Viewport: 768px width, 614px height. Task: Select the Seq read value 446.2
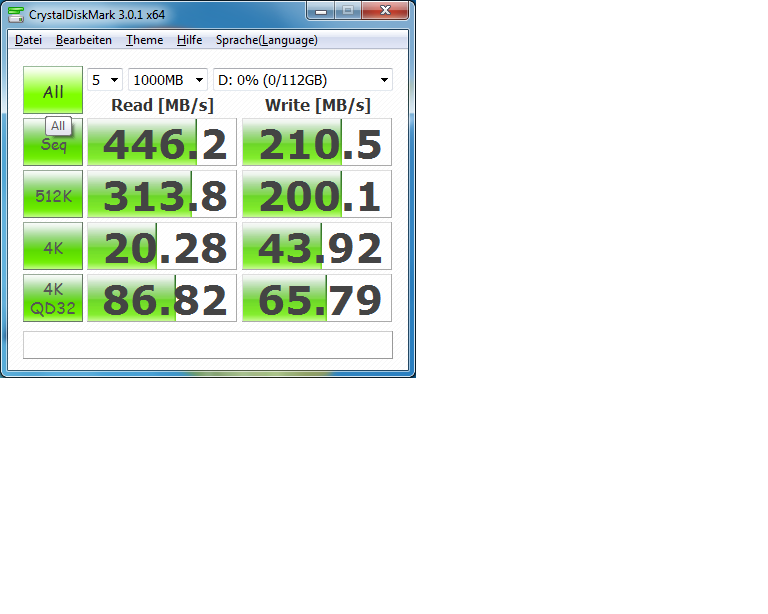[x=162, y=142]
